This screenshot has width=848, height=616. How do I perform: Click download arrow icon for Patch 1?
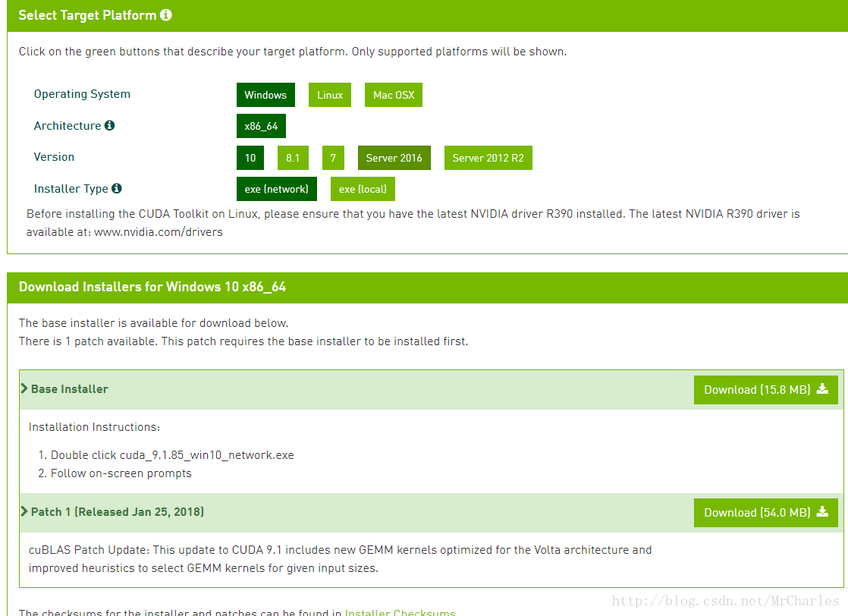822,511
